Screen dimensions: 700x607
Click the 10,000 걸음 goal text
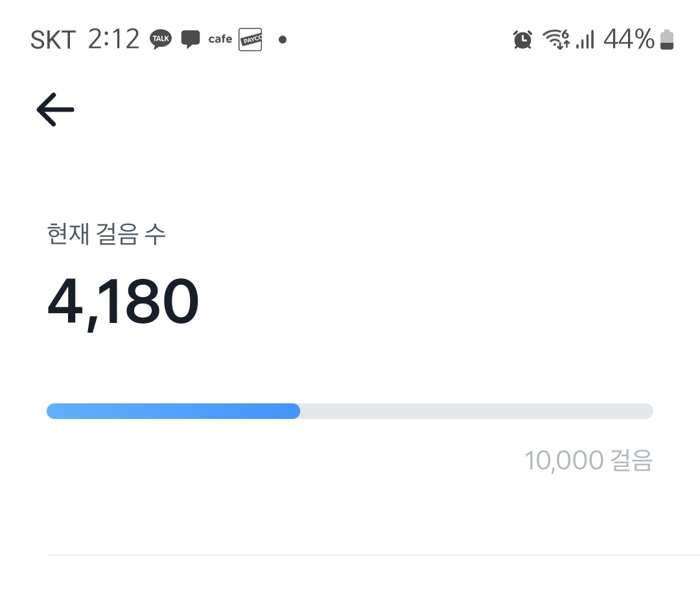click(x=589, y=460)
